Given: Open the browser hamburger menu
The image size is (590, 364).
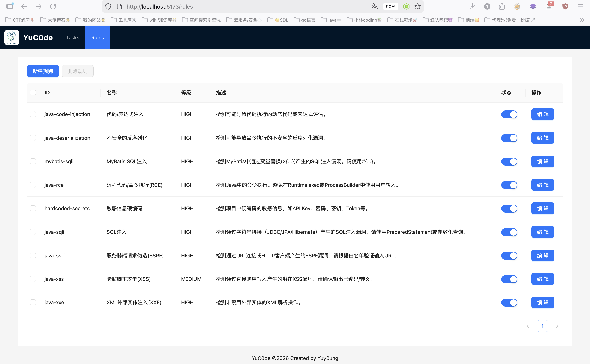Looking at the screenshot, I should click(x=580, y=6).
